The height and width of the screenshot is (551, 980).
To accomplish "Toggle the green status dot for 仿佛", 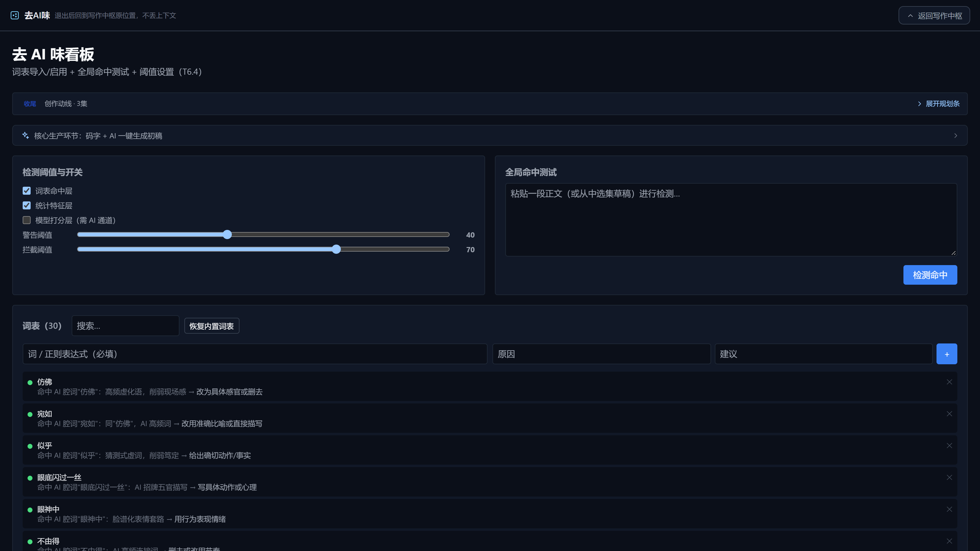I will pos(30,383).
